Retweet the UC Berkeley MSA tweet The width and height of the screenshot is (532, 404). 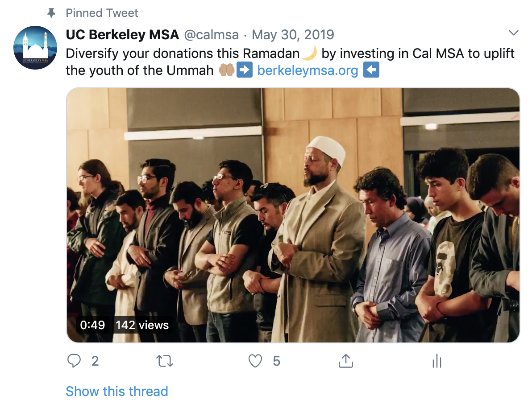click(x=165, y=361)
